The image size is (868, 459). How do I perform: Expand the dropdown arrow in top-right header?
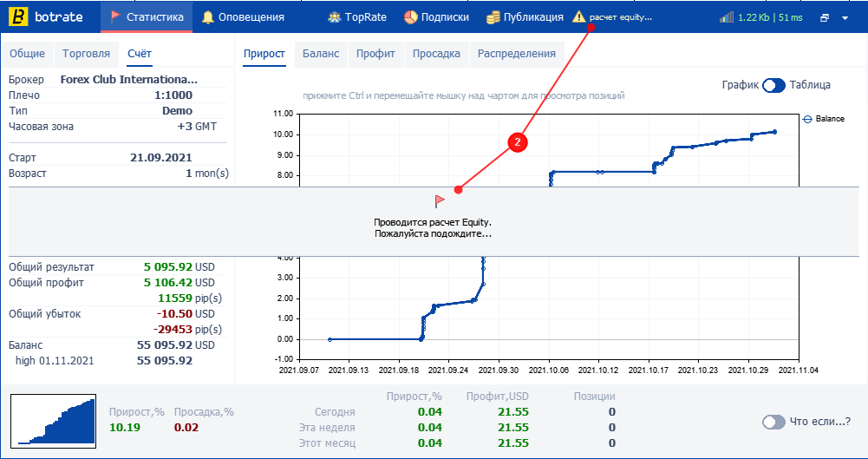point(845,17)
